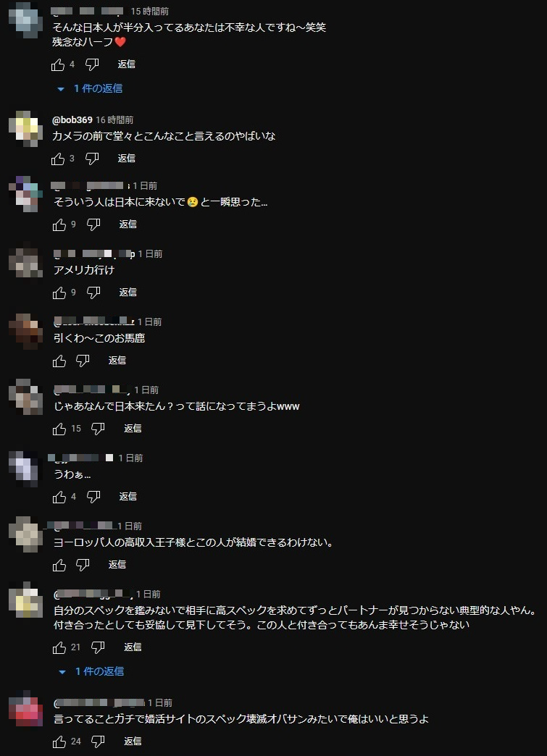Reply (返信) to the うわぁ... comment

[128, 496]
